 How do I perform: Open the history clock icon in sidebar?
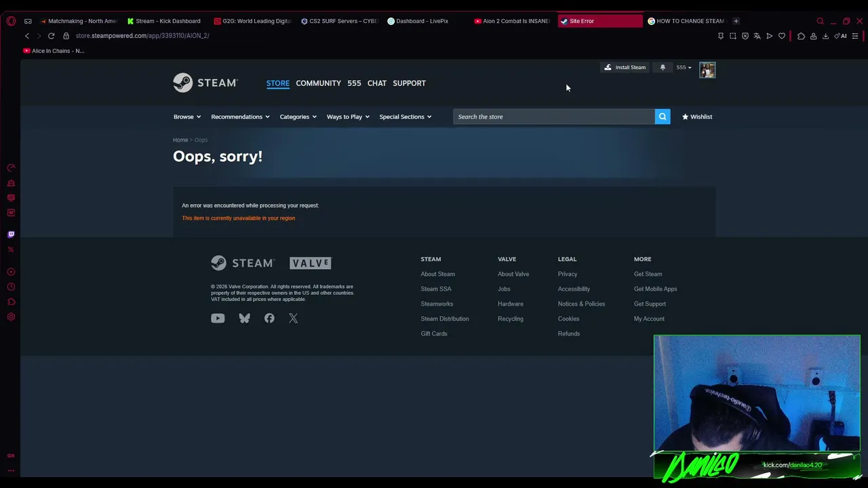(x=11, y=287)
